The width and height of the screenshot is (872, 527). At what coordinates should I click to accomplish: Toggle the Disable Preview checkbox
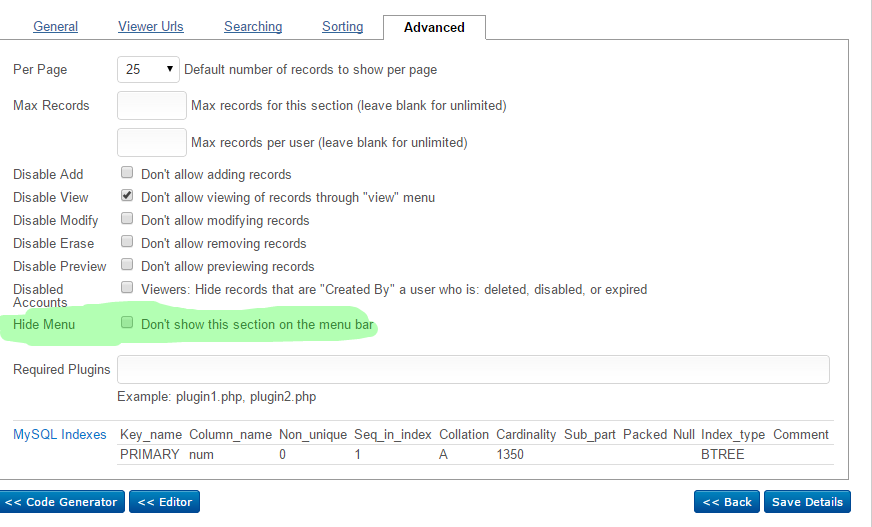point(127,265)
